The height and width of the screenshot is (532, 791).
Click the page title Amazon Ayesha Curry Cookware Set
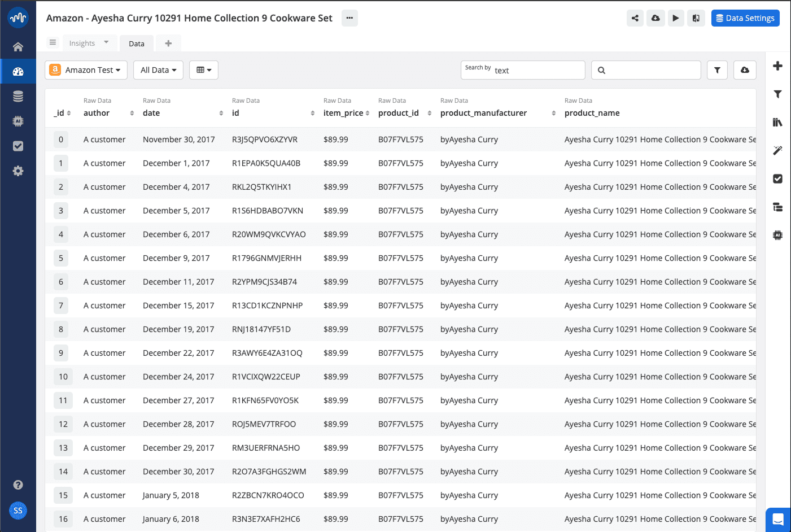tap(189, 18)
